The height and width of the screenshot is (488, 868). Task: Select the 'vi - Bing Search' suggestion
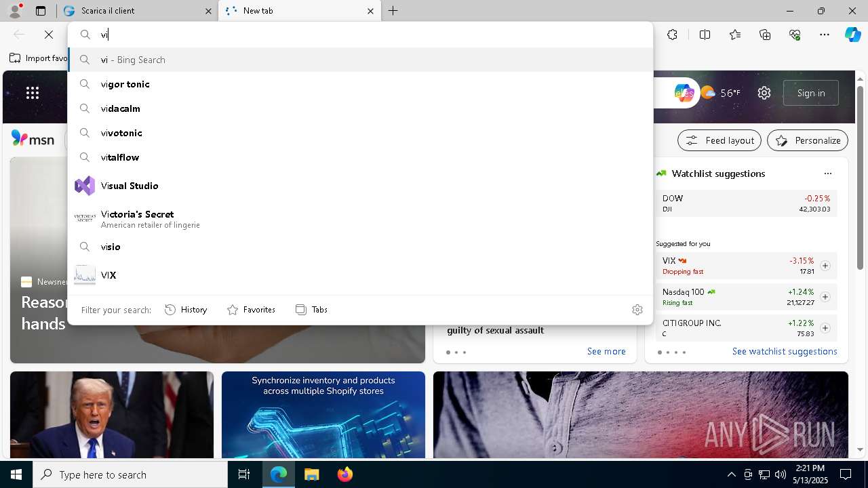coord(360,60)
